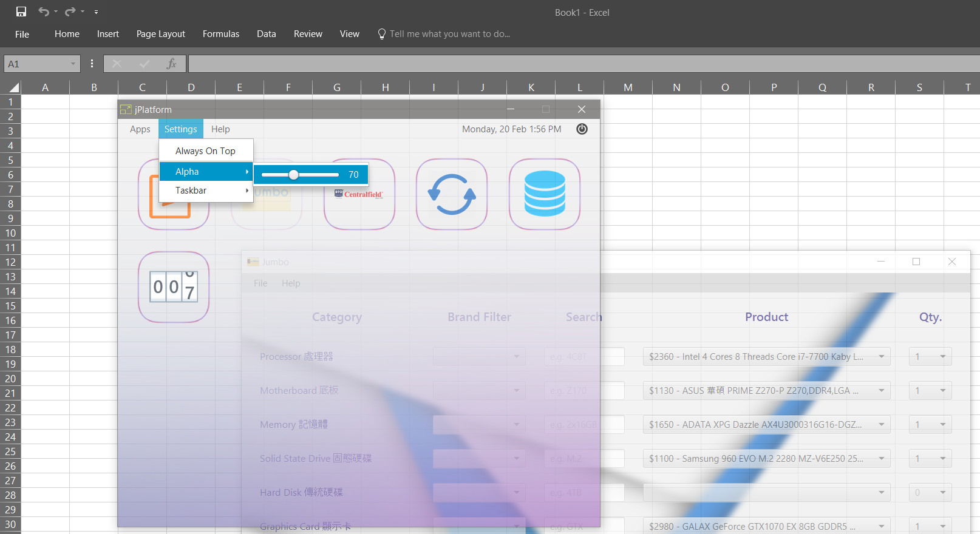Image resolution: width=980 pixels, height=534 pixels.
Task: Open the ADATA XPG Dazzle product dropdown
Action: (x=767, y=425)
